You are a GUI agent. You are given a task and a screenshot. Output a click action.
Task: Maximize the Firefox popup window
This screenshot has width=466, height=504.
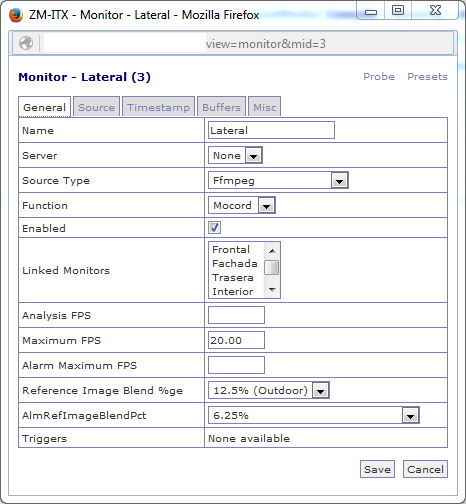398,11
